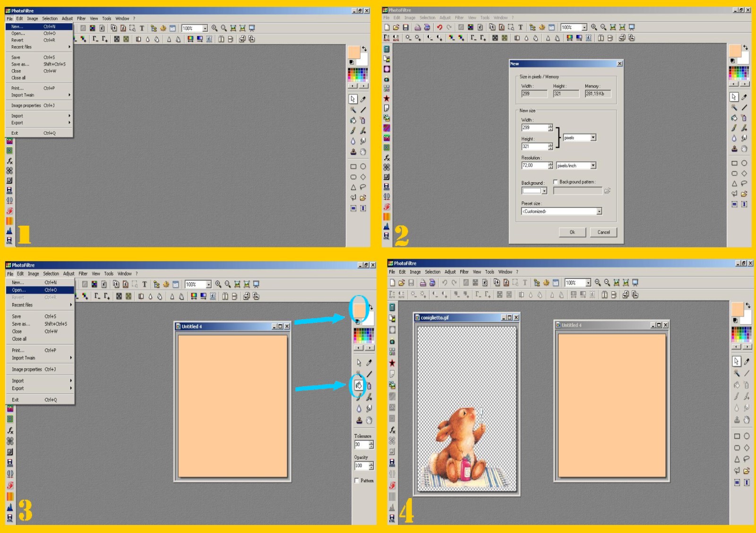Expand the Preset size Customized dropdown
This screenshot has height=533, width=756.
599,212
